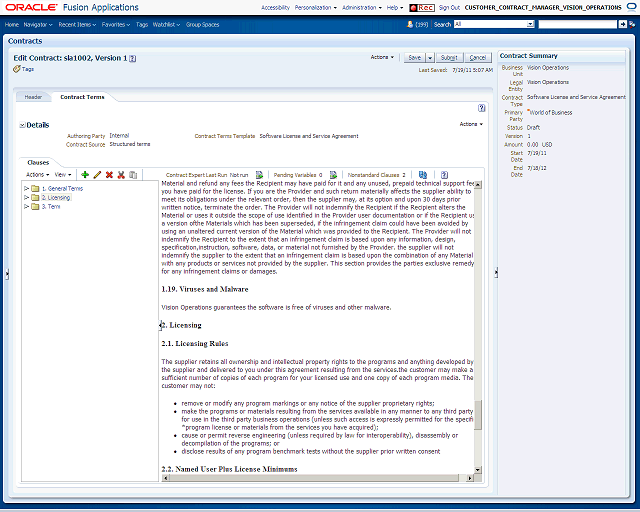Click icon next to Pending Variables count
The image size is (640, 512).
(333, 175)
